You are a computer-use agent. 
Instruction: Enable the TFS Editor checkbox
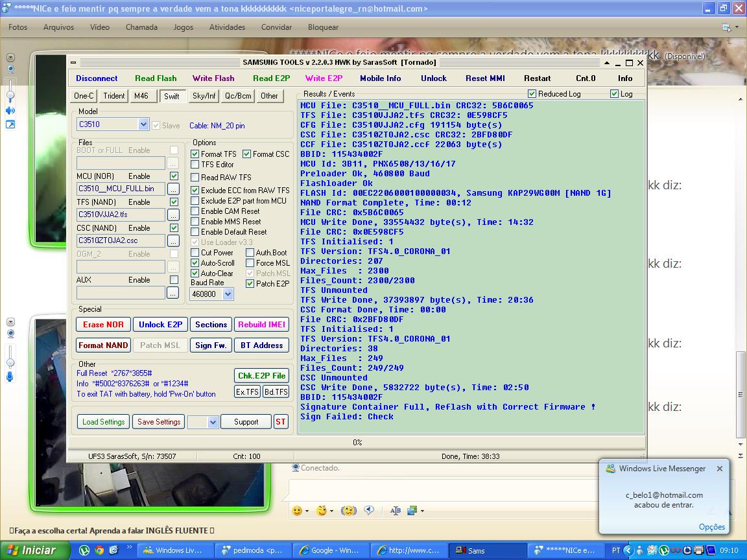coord(195,165)
